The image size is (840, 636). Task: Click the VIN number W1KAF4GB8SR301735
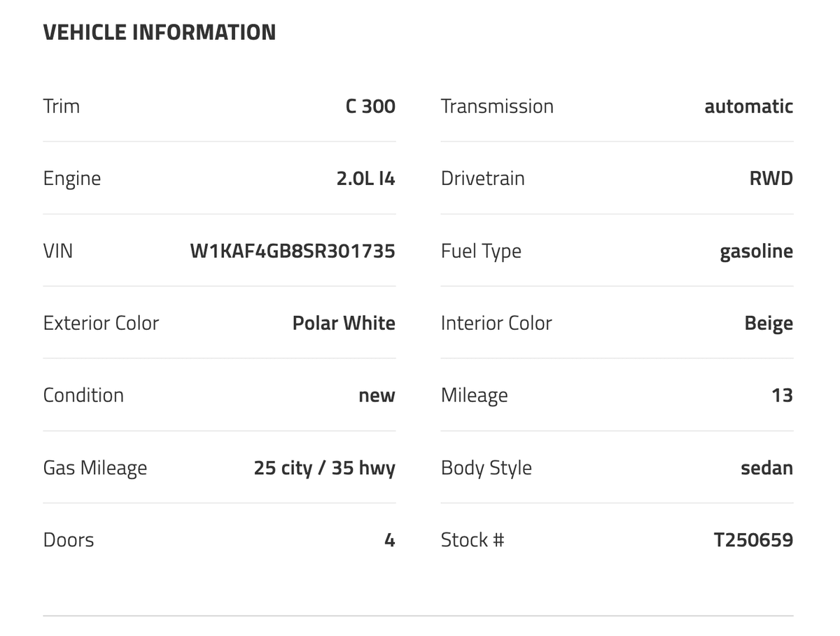[x=293, y=251]
